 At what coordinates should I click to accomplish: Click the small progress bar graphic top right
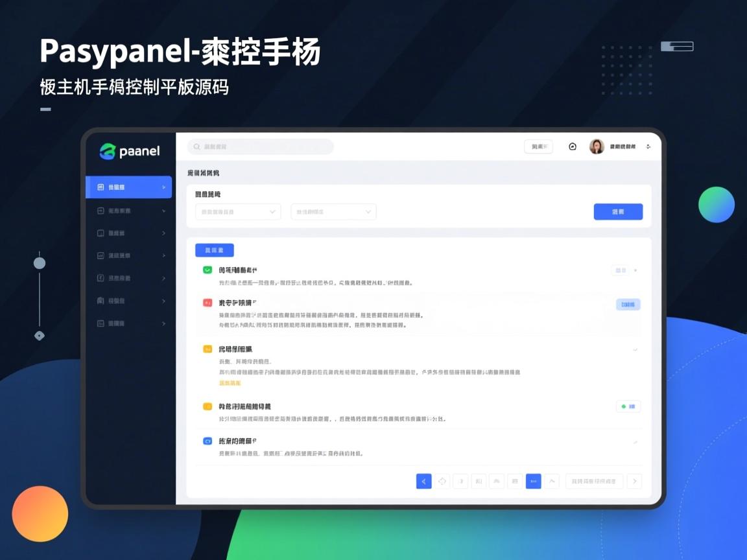[677, 46]
